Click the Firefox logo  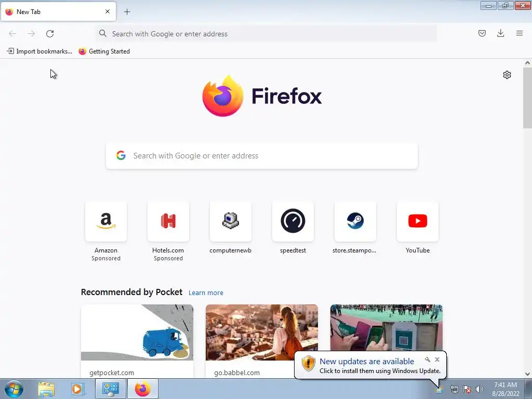(262, 96)
